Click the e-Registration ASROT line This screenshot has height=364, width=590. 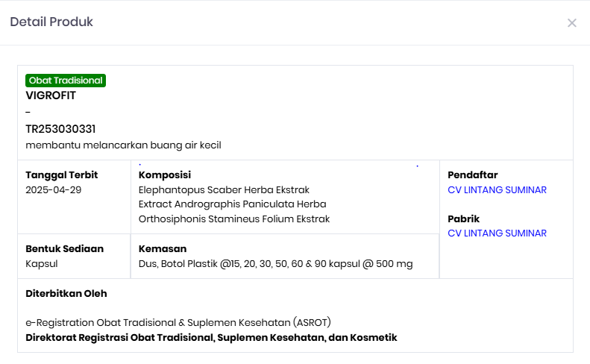(178, 322)
